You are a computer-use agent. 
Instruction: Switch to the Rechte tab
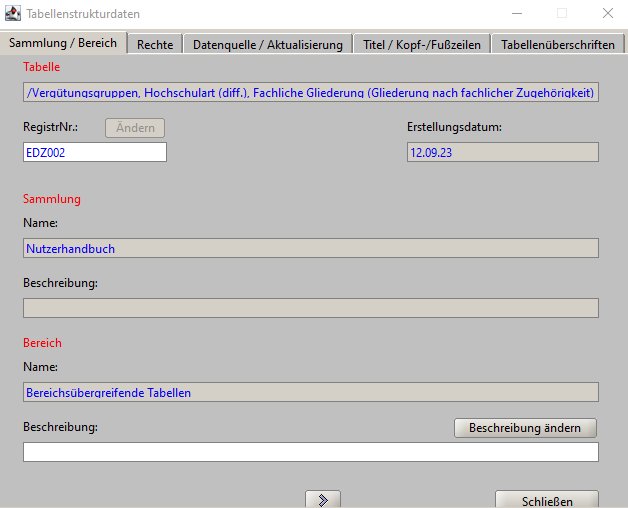155,44
